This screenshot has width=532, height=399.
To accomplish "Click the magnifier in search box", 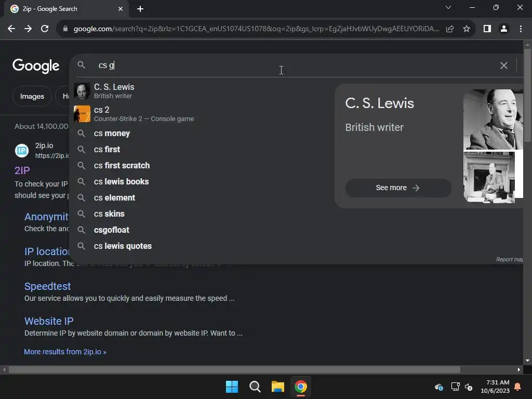I will coord(81,65).
